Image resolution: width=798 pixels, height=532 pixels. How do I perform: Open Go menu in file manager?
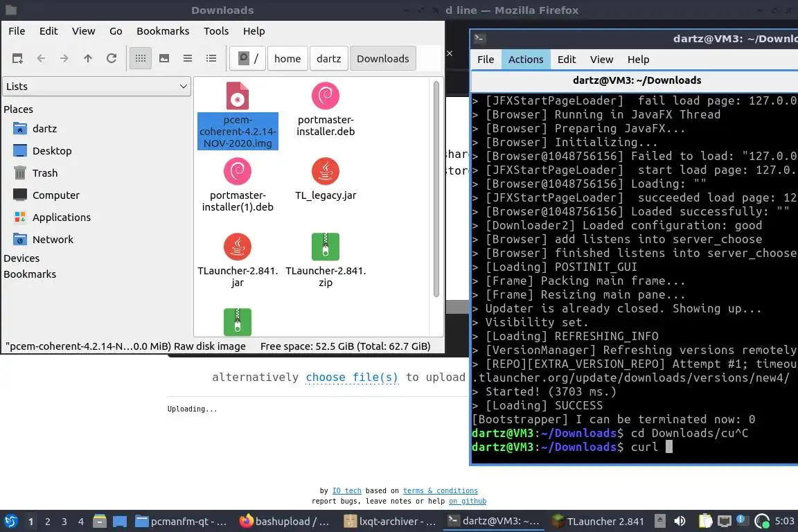click(x=116, y=31)
